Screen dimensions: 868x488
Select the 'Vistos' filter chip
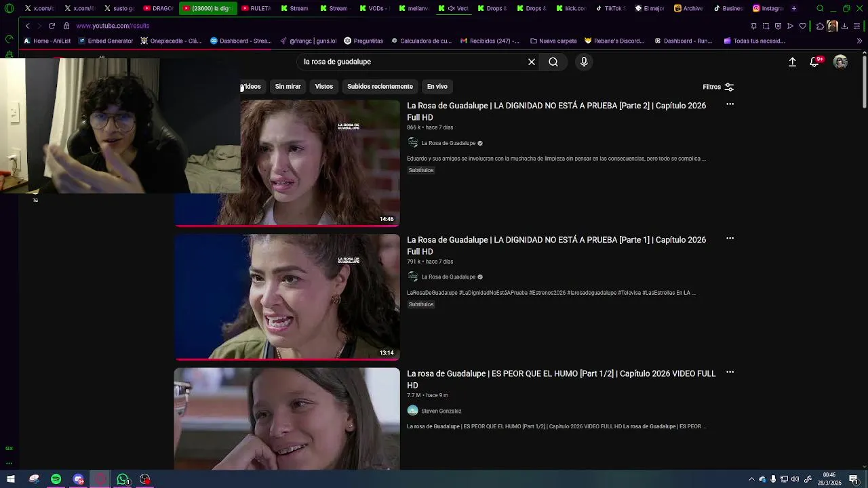[x=324, y=86]
